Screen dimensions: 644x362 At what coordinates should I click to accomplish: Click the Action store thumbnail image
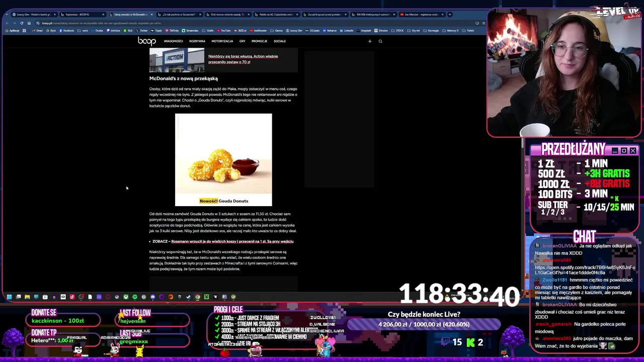click(x=177, y=60)
